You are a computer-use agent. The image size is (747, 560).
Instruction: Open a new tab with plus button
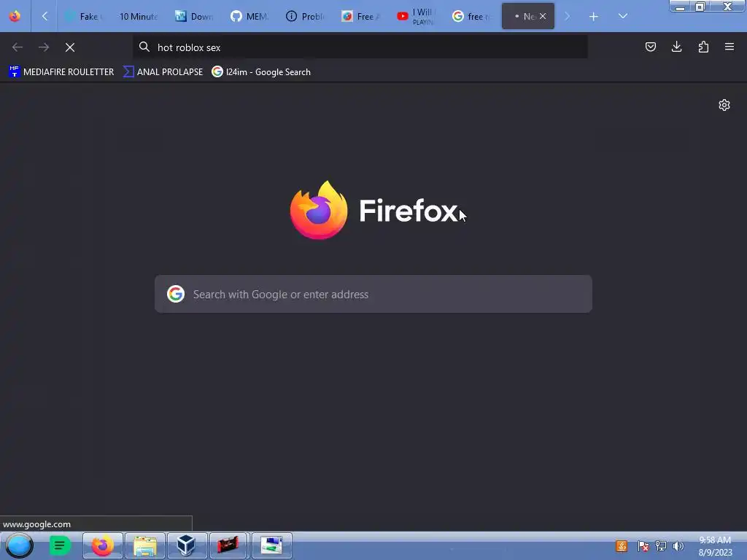[594, 17]
